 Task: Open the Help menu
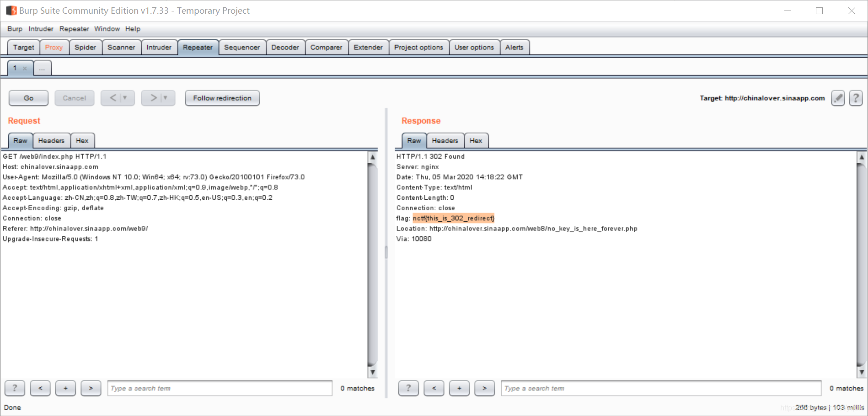tap(133, 29)
